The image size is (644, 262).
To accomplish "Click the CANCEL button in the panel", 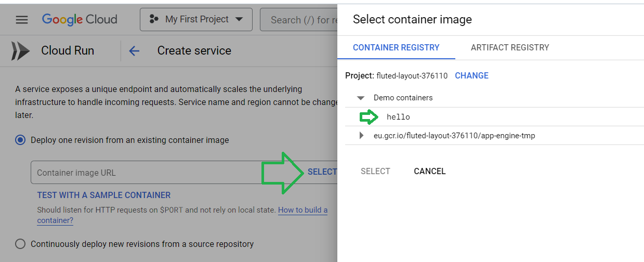I will [x=430, y=171].
